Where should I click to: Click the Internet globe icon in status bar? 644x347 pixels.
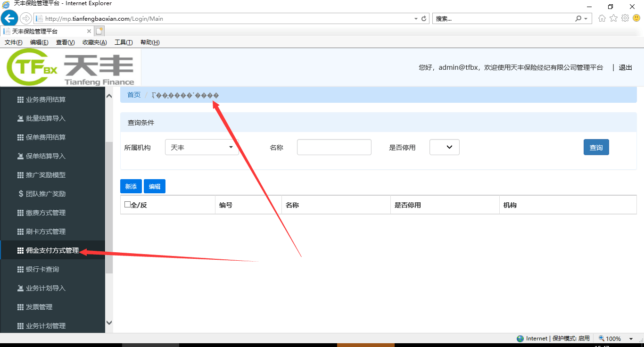coord(520,339)
